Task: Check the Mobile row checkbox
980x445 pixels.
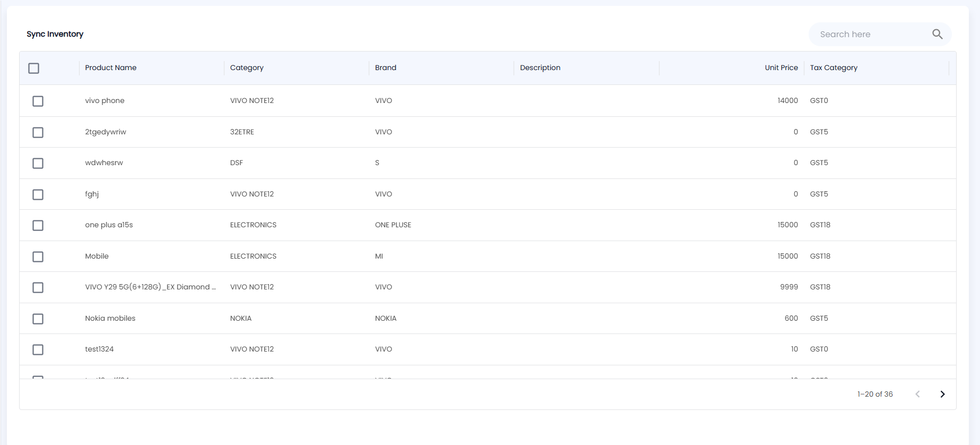Action: pos(38,256)
